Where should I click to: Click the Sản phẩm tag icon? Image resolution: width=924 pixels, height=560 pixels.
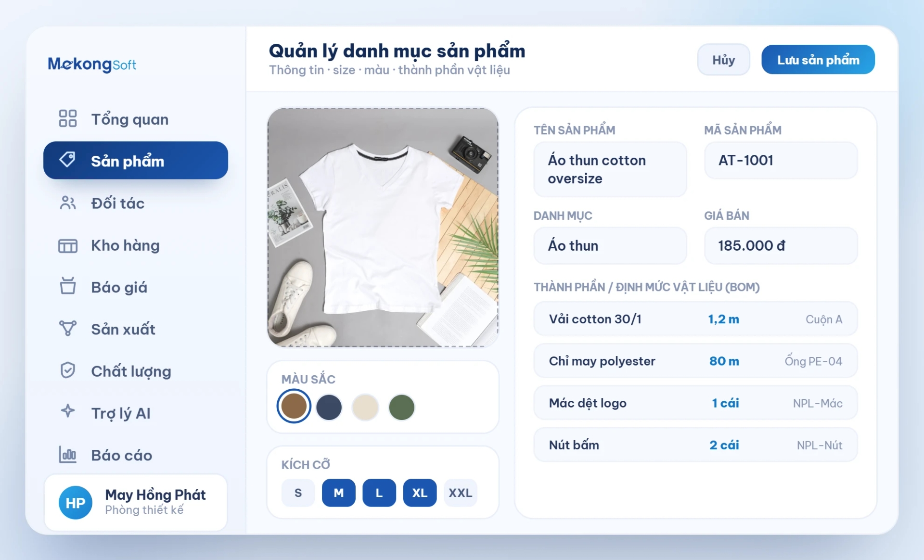pyautogui.click(x=67, y=160)
